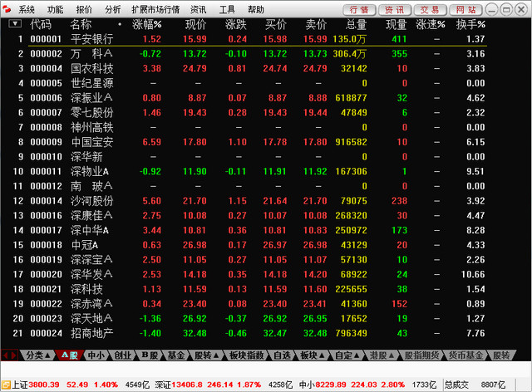The height and width of the screenshot is (392, 532).
Task: Switch to the 自选 tab
Action: point(282,355)
